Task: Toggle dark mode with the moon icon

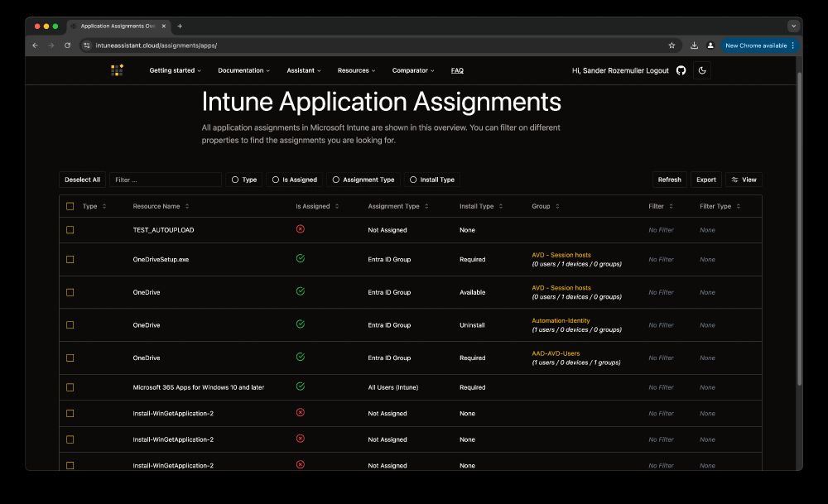Action: [702, 70]
